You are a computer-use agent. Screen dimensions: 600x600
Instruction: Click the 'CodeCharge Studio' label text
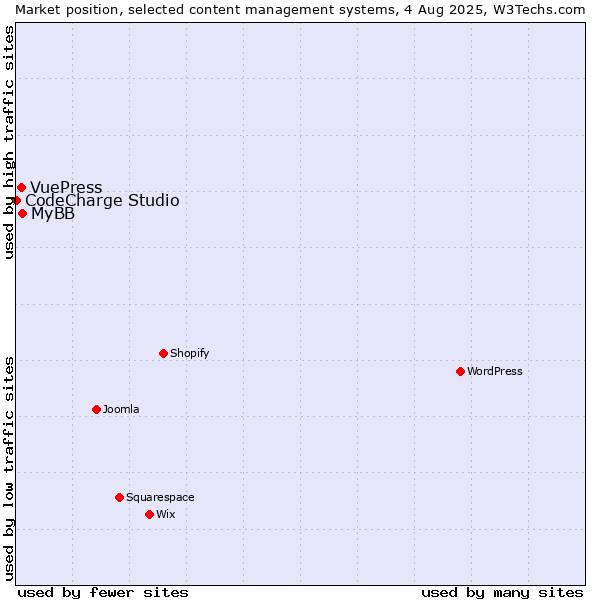102,201
